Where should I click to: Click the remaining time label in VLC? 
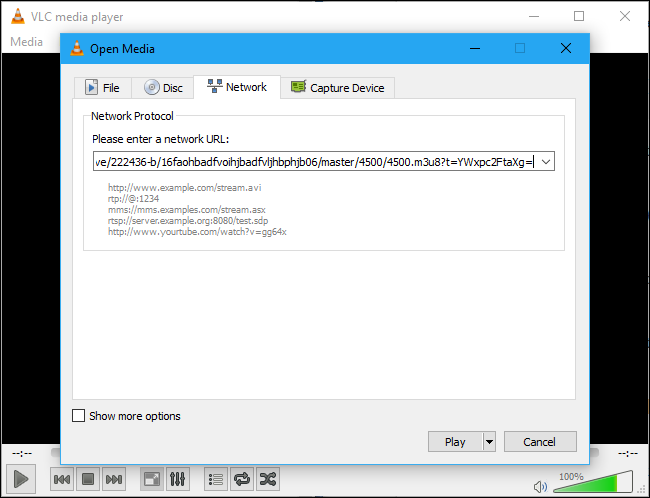(x=628, y=454)
